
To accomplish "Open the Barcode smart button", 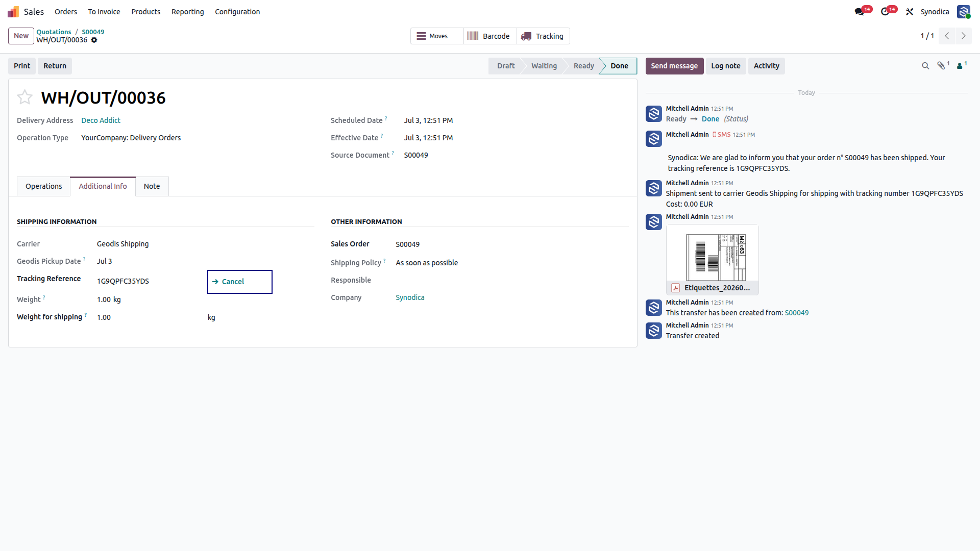I will click(490, 36).
